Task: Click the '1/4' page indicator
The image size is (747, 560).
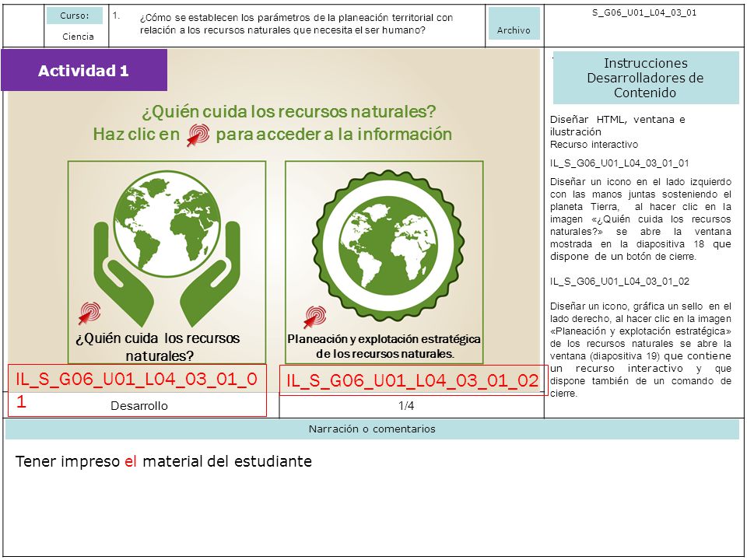Action: (406, 406)
